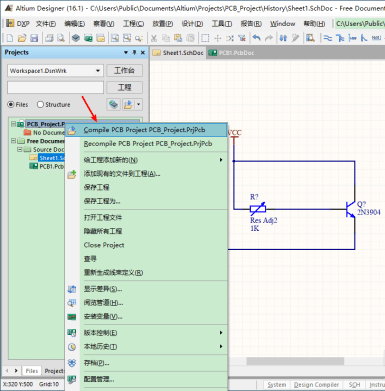Switch to the PCB1.PcbDoc tab

click(232, 53)
